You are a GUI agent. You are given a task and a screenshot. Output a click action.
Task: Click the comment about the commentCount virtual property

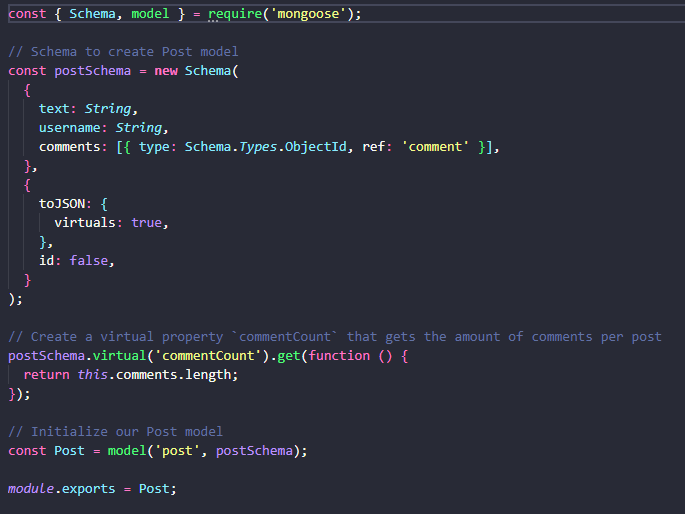(x=335, y=337)
